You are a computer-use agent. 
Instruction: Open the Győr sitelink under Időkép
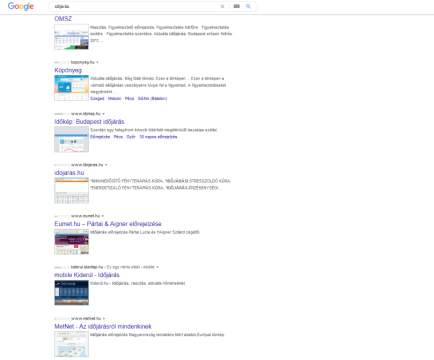coord(131,137)
